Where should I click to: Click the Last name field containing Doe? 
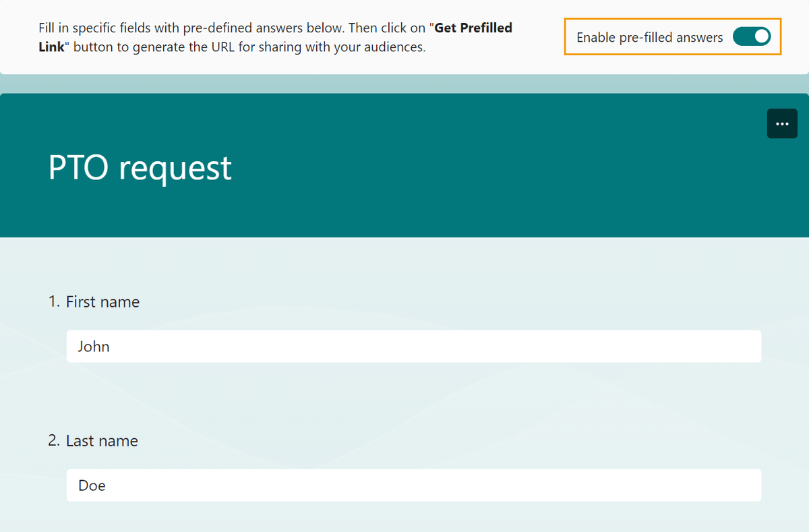413,485
